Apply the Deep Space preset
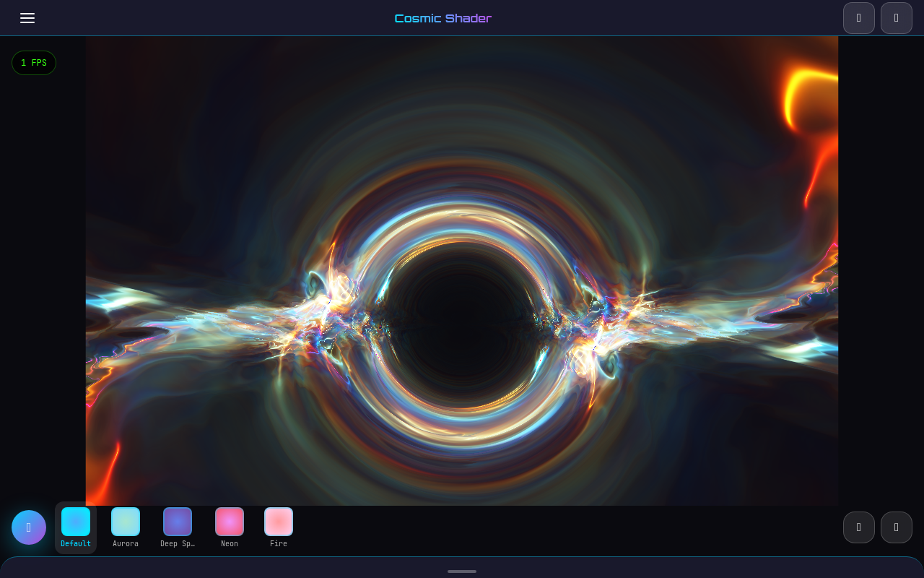This screenshot has width=924, height=578. pyautogui.click(x=178, y=522)
